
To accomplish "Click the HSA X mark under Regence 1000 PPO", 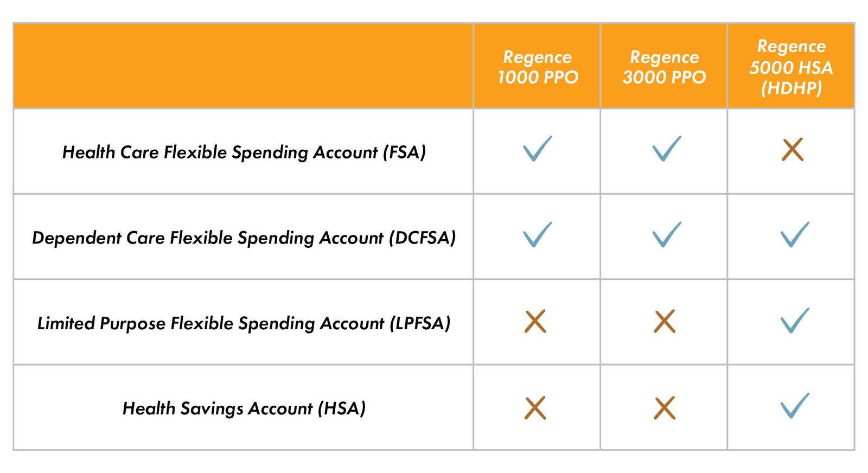I will pyautogui.click(x=535, y=408).
